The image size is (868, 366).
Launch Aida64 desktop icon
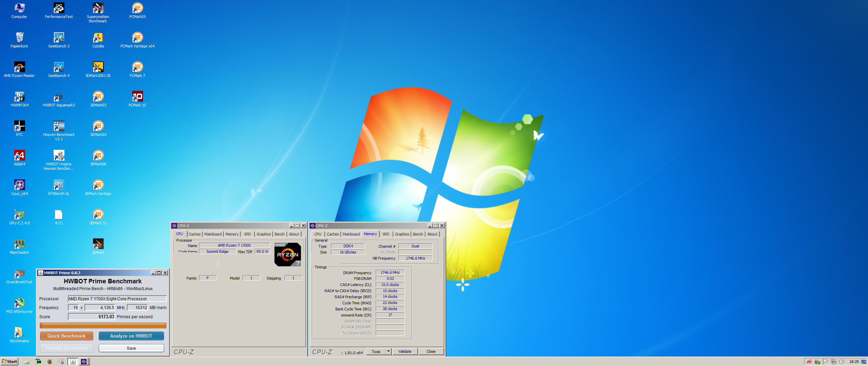click(x=19, y=158)
